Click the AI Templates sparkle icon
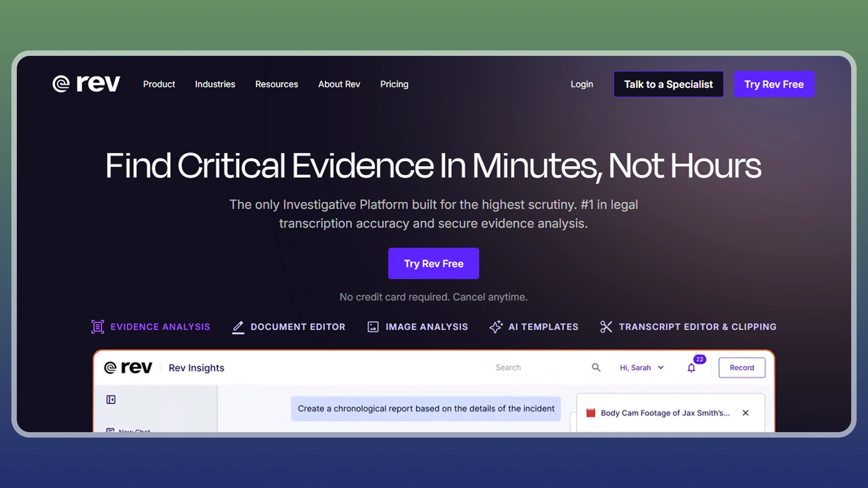This screenshot has width=868, height=488. coord(496,326)
